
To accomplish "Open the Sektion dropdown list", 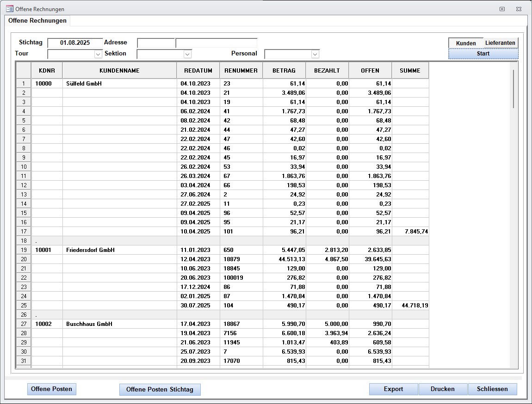I will pyautogui.click(x=187, y=54).
